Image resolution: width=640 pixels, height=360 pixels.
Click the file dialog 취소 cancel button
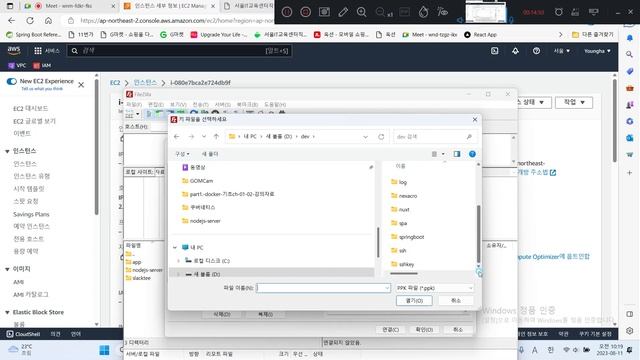pos(456,300)
